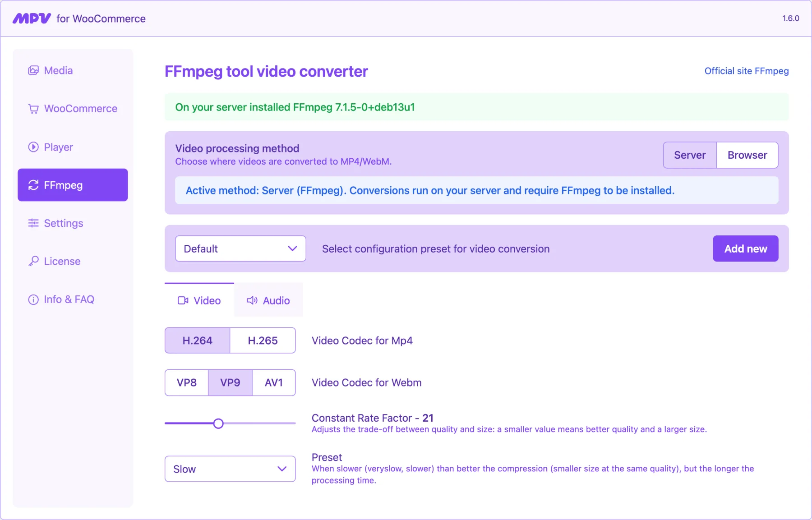Click 'Select configuration preset for video conversion' text

436,249
